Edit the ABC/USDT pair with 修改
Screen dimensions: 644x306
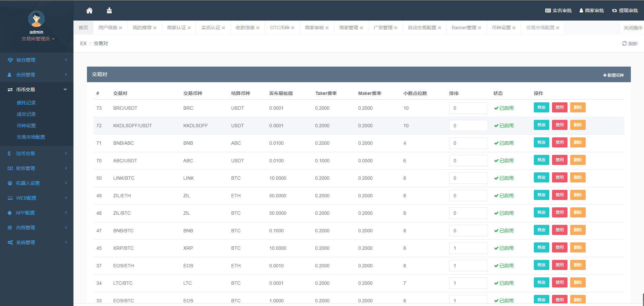pos(541,160)
